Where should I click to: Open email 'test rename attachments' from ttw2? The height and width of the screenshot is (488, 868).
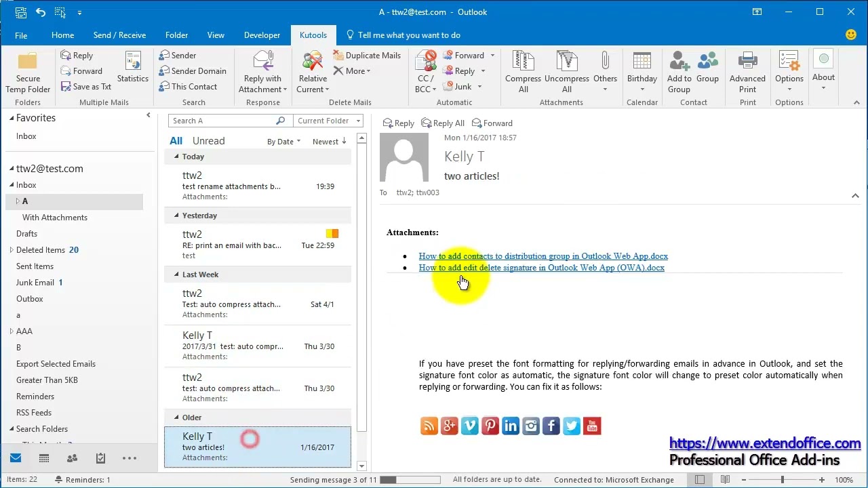point(258,186)
